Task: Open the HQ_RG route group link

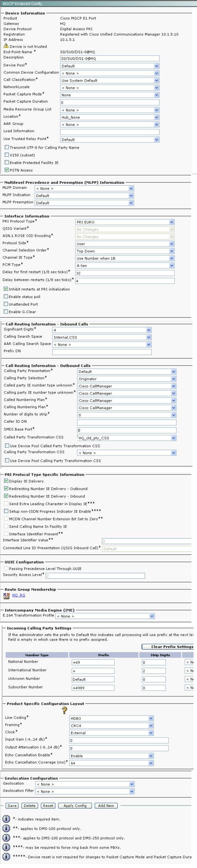Action: tap(19, 595)
